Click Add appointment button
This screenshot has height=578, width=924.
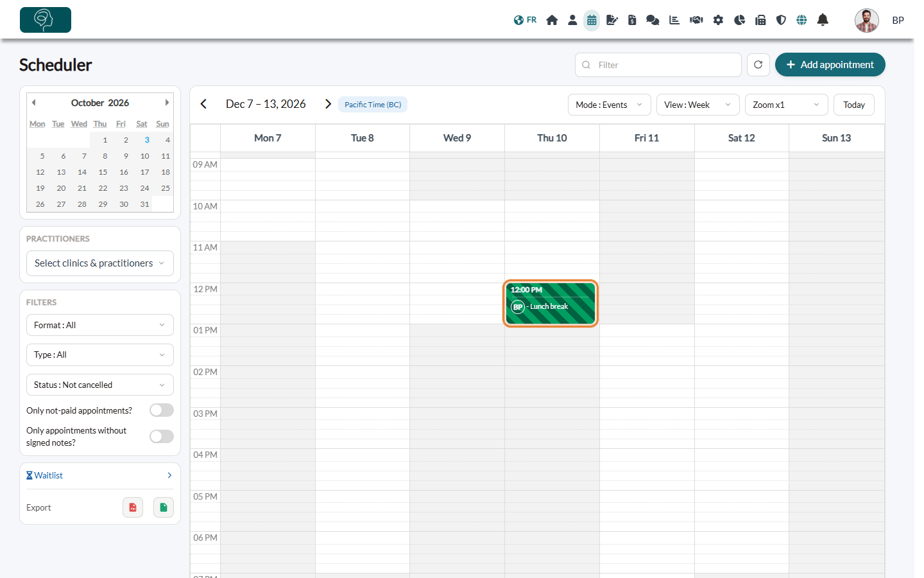pos(830,65)
